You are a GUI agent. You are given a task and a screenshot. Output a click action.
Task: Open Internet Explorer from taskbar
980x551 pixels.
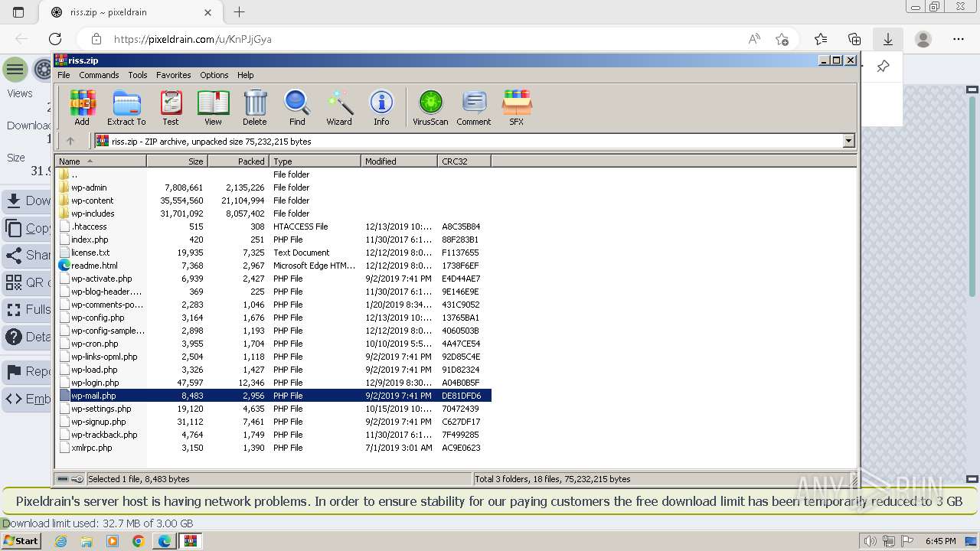pyautogui.click(x=60, y=541)
